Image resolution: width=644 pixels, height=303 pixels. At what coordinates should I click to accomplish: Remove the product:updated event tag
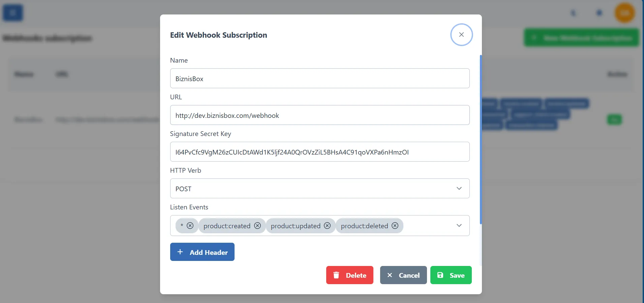[x=327, y=226]
